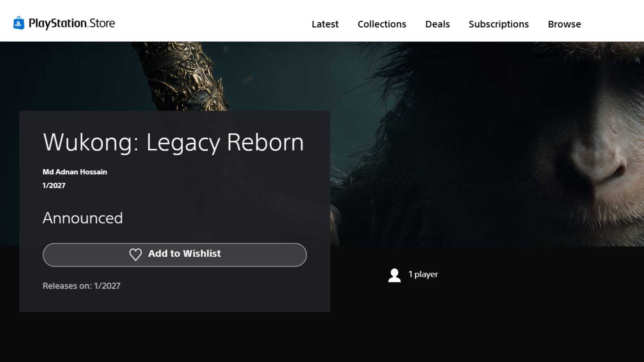Select the game title Wukong: Legacy Reborn
This screenshot has width=644, height=362.
pyautogui.click(x=173, y=142)
